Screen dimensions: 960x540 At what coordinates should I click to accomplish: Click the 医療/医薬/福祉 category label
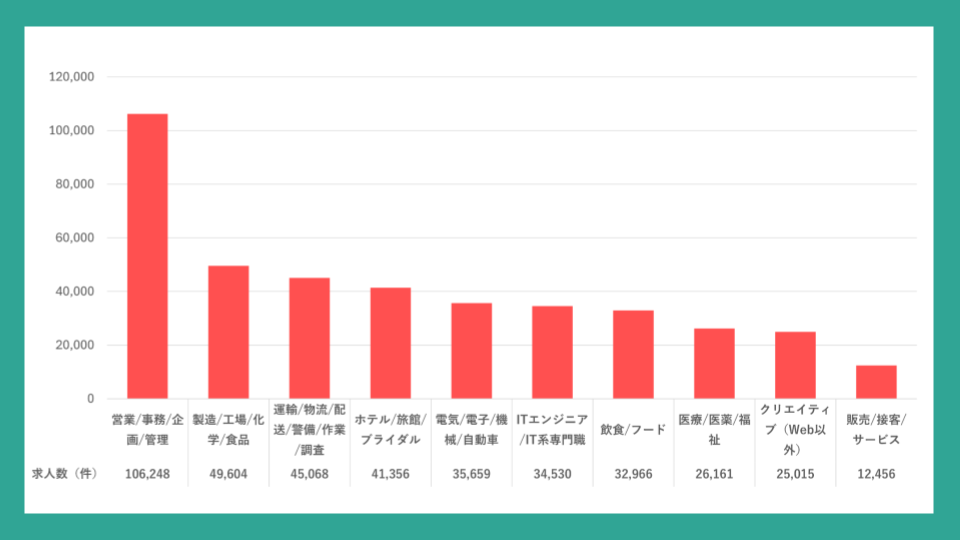714,429
